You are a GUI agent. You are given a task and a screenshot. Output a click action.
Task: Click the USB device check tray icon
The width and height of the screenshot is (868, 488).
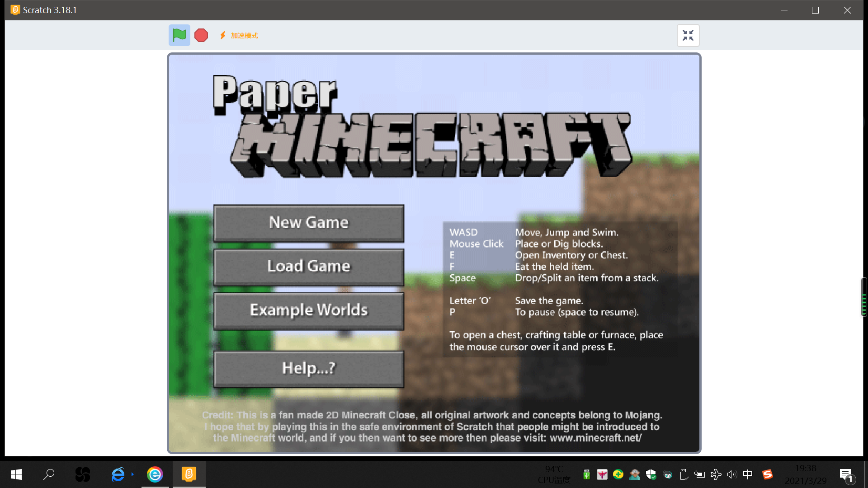(x=684, y=474)
